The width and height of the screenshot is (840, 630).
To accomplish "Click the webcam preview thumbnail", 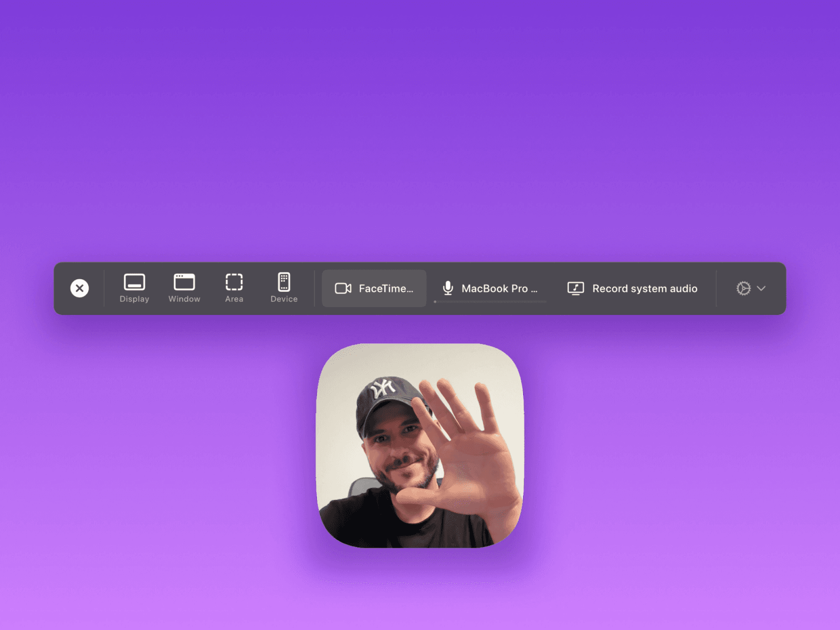I will (x=419, y=445).
